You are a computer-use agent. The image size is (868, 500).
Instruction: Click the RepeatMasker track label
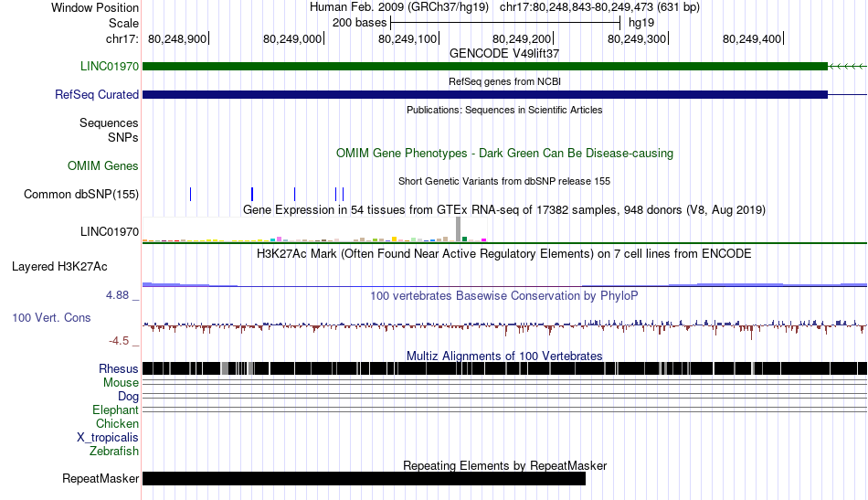pyautogui.click(x=101, y=479)
